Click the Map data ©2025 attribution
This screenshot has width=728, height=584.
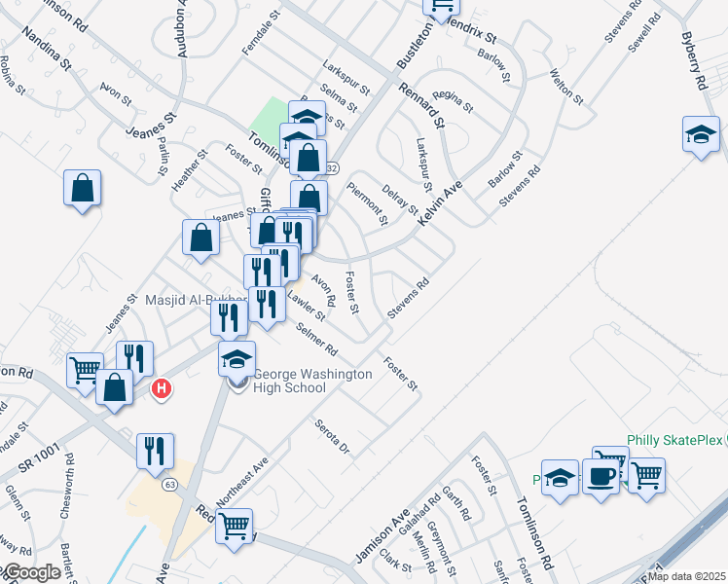[x=687, y=576]
